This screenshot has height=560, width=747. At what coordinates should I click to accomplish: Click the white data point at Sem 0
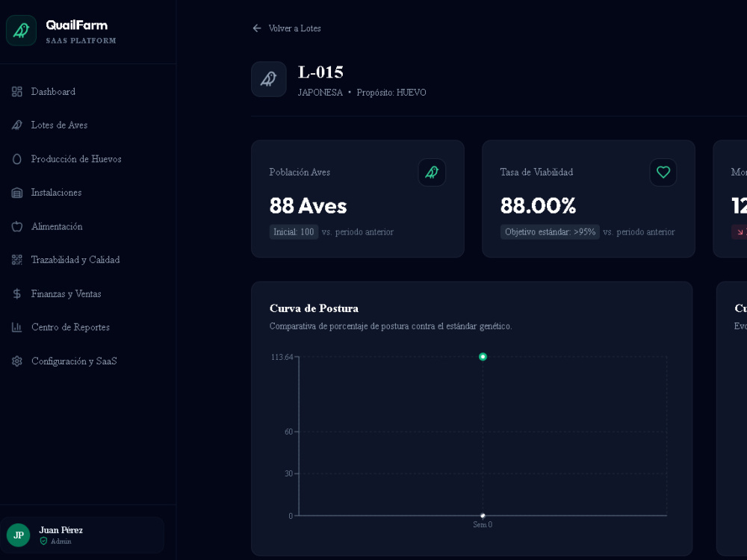[483, 516]
